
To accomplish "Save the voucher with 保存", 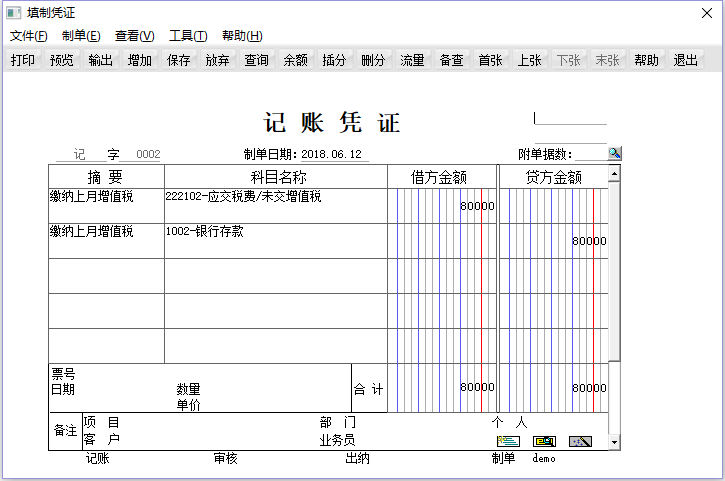I will click(178, 60).
